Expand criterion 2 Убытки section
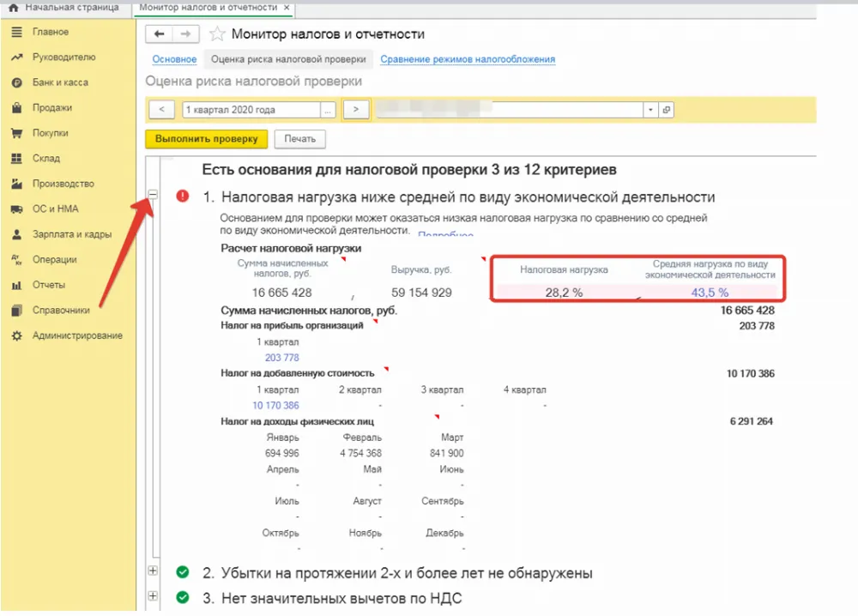 154,571
